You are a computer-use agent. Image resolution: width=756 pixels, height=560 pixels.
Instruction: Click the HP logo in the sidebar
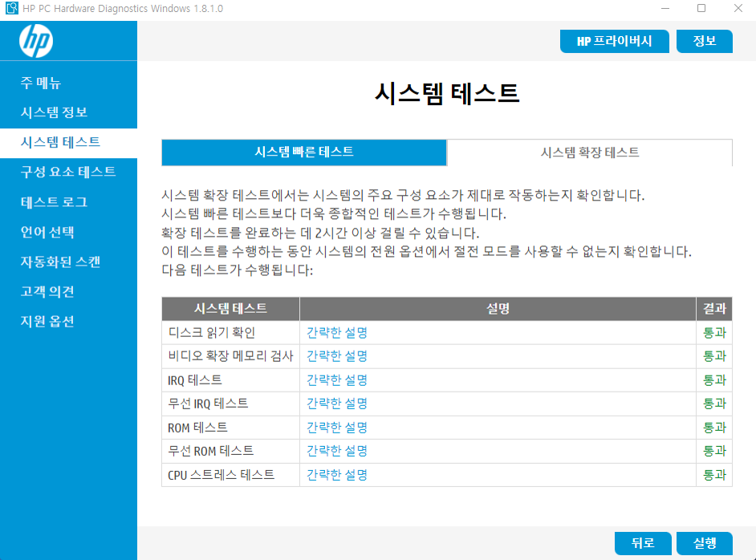(36, 41)
